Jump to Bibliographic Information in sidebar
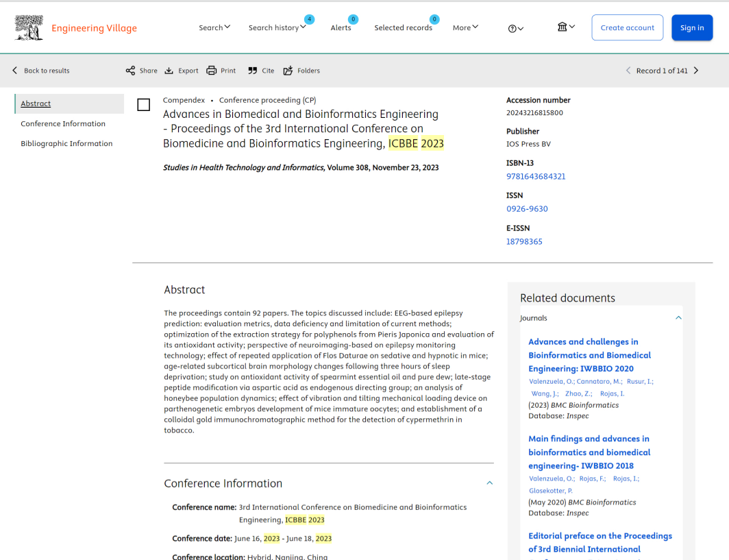Image resolution: width=729 pixels, height=560 pixels. coord(66,144)
